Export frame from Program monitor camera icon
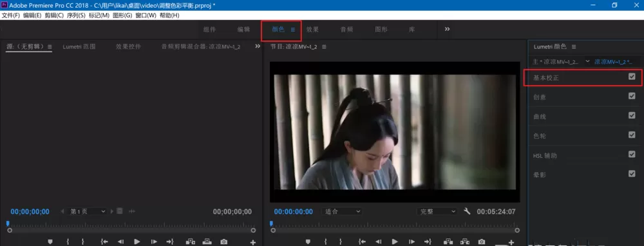This screenshot has width=644, height=246. click(x=481, y=242)
